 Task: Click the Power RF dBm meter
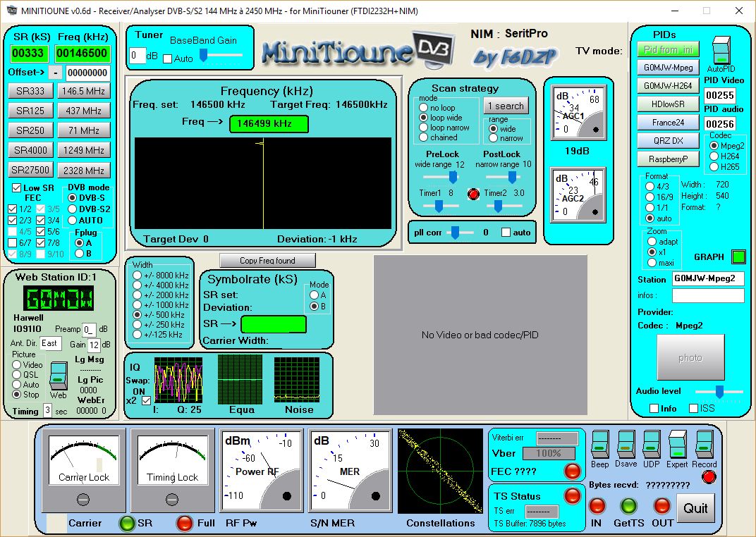pyautogui.click(x=262, y=470)
